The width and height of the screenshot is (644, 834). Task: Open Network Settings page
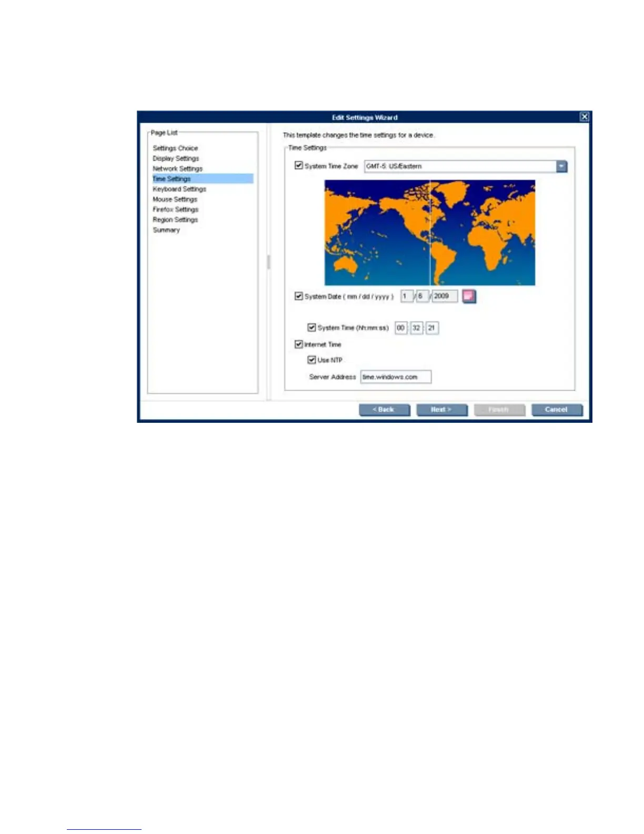(177, 168)
